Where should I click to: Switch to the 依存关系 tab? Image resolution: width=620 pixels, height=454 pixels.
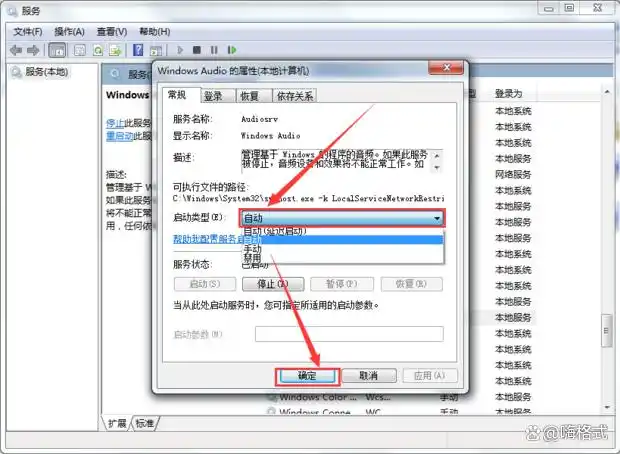tap(295, 96)
